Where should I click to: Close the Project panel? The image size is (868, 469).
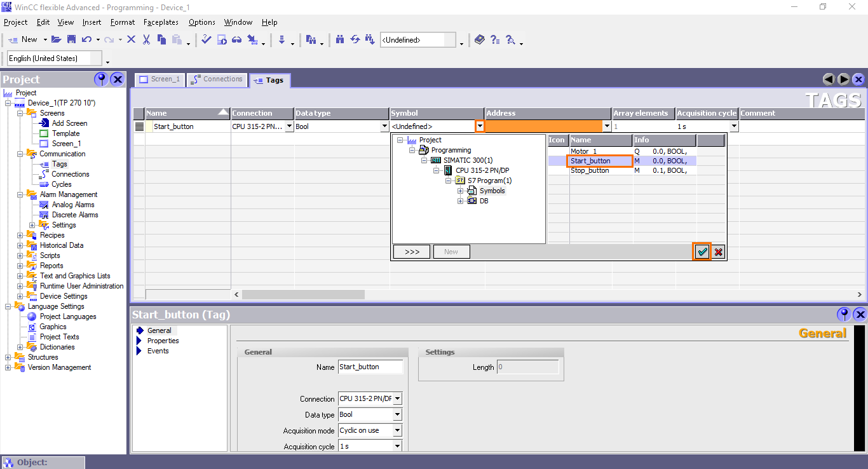(x=118, y=79)
